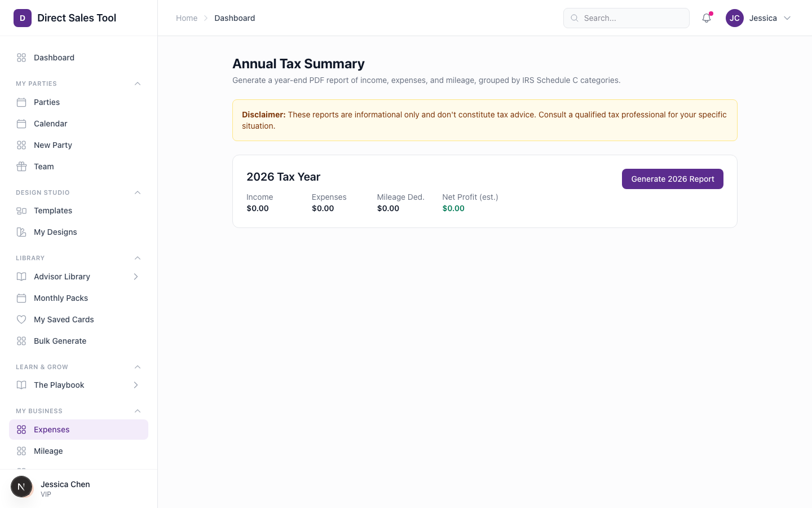Go to Monthly Packs
The image size is (812, 508).
tap(61, 298)
